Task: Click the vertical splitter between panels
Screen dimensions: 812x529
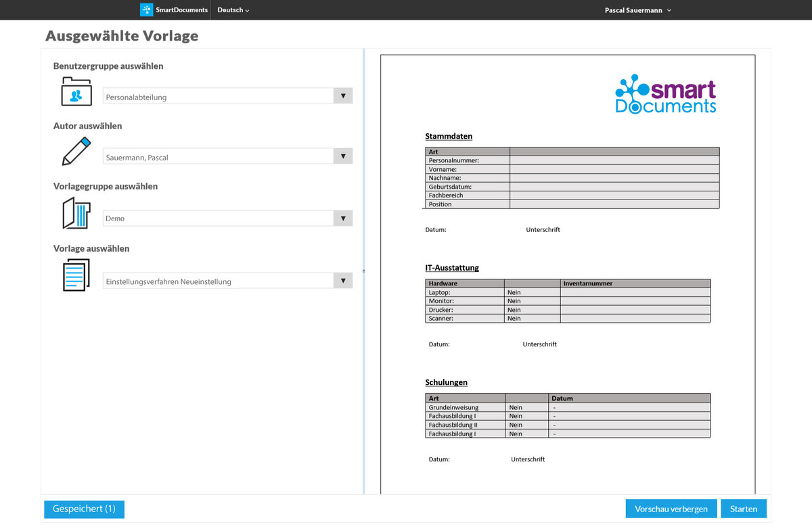Action: pos(364,271)
